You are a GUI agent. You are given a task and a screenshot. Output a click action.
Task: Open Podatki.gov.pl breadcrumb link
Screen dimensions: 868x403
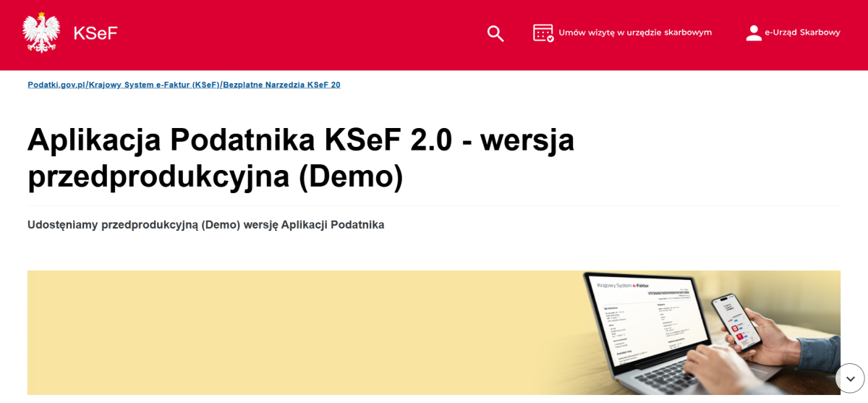tap(56, 85)
